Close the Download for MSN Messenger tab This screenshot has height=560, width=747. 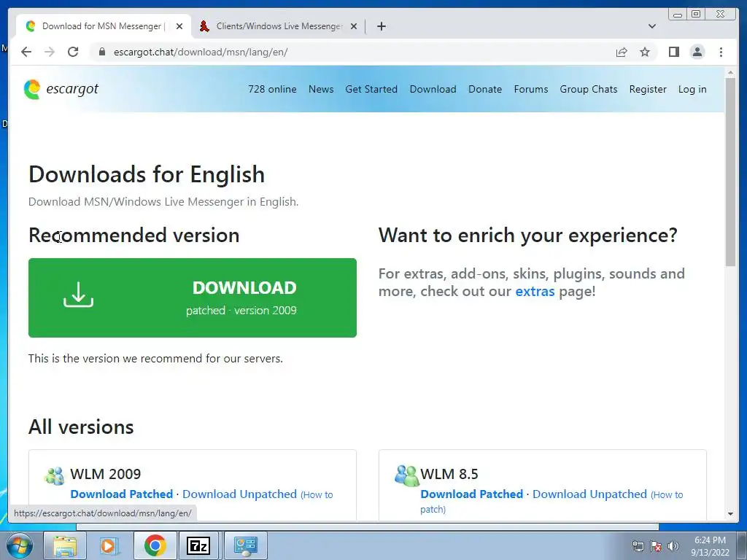coord(179,26)
